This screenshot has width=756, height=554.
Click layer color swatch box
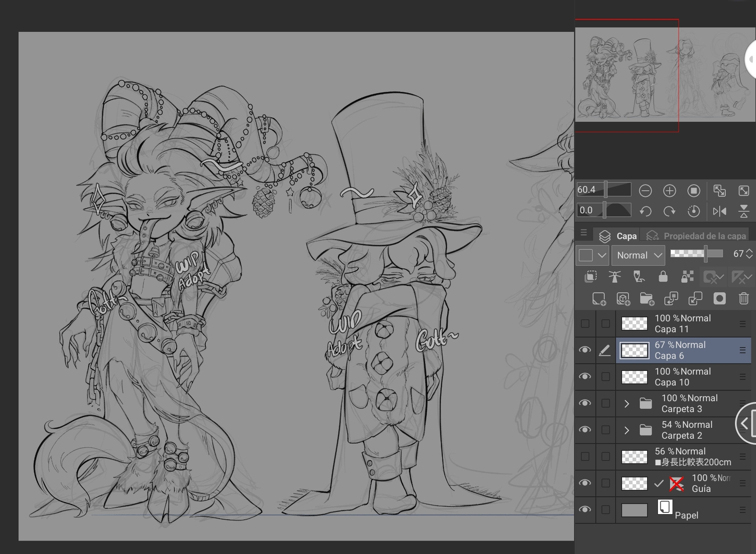point(586,255)
